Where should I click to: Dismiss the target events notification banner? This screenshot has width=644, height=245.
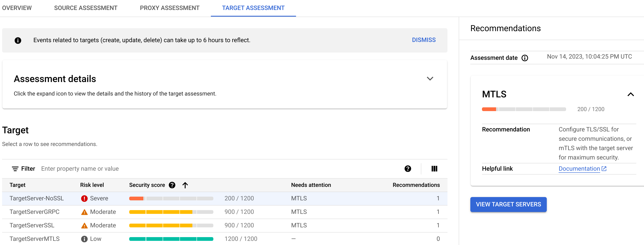pos(424,40)
